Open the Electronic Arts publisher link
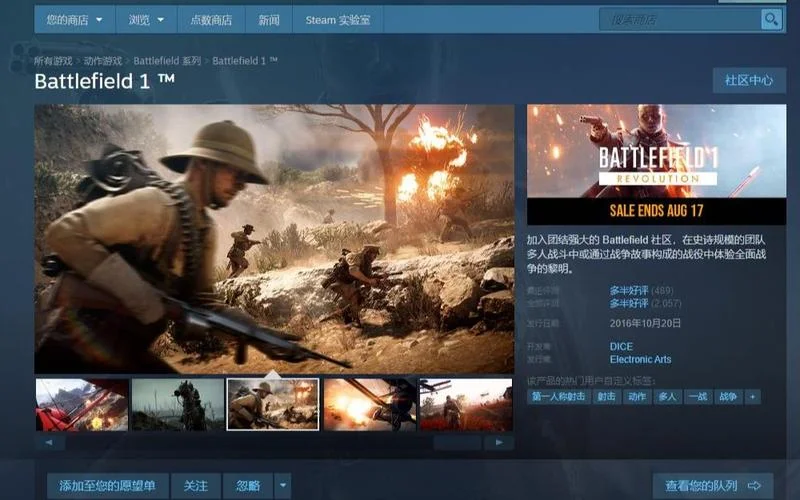This screenshot has height=500, width=800. tap(640, 359)
